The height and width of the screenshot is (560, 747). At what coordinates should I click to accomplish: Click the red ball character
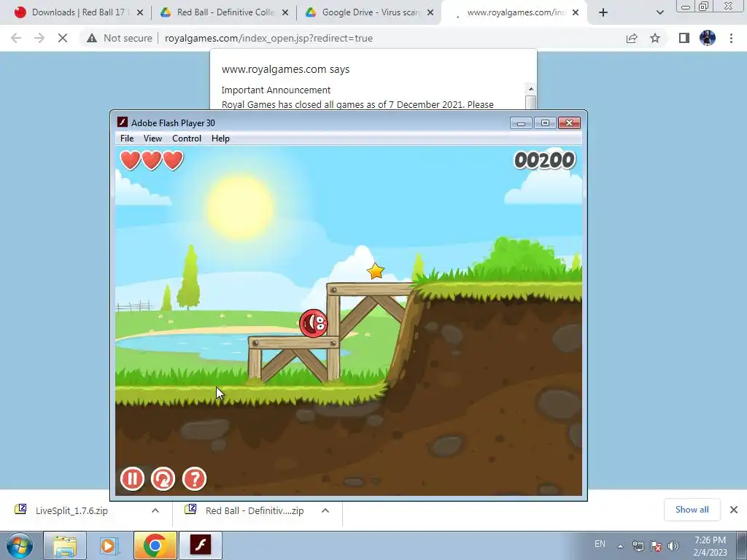313,323
